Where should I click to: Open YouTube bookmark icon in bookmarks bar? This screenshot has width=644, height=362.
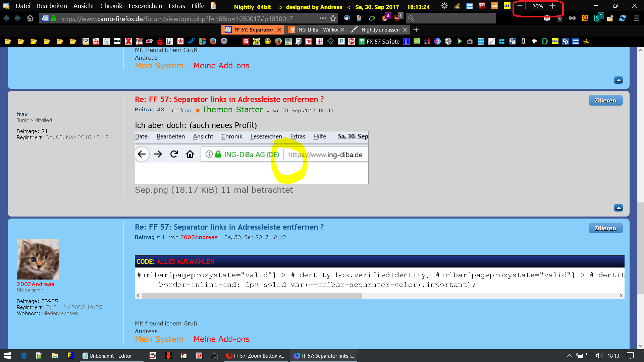point(96,41)
